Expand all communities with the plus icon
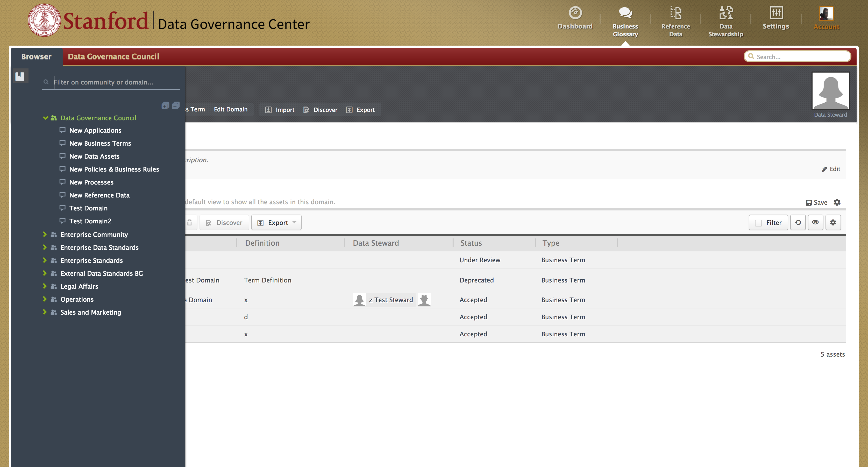Viewport: 868px width, 467px height. point(165,106)
